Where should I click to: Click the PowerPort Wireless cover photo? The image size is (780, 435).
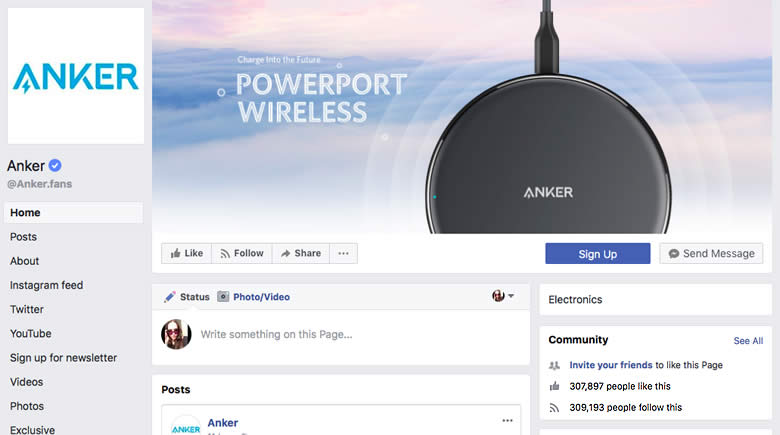462,116
